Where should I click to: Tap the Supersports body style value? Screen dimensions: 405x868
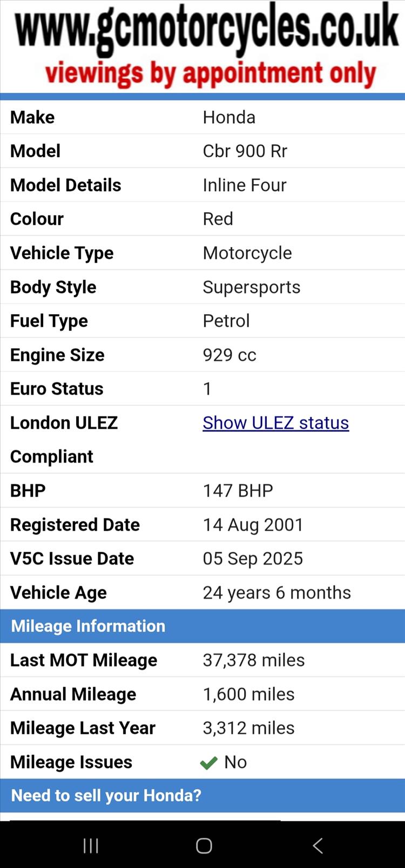[x=251, y=287]
